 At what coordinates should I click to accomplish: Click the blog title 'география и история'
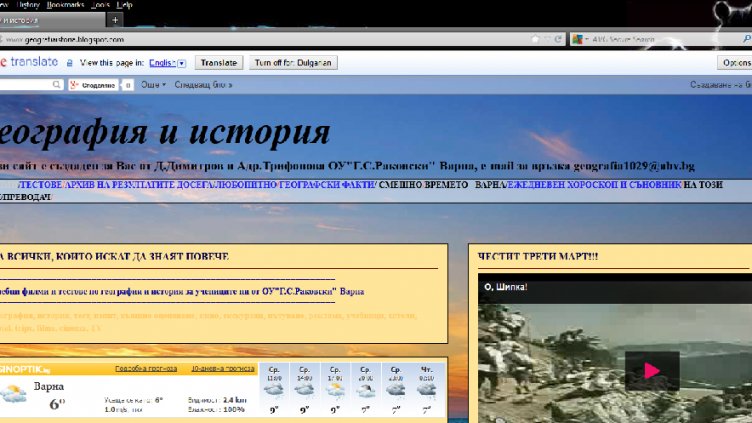(164, 132)
